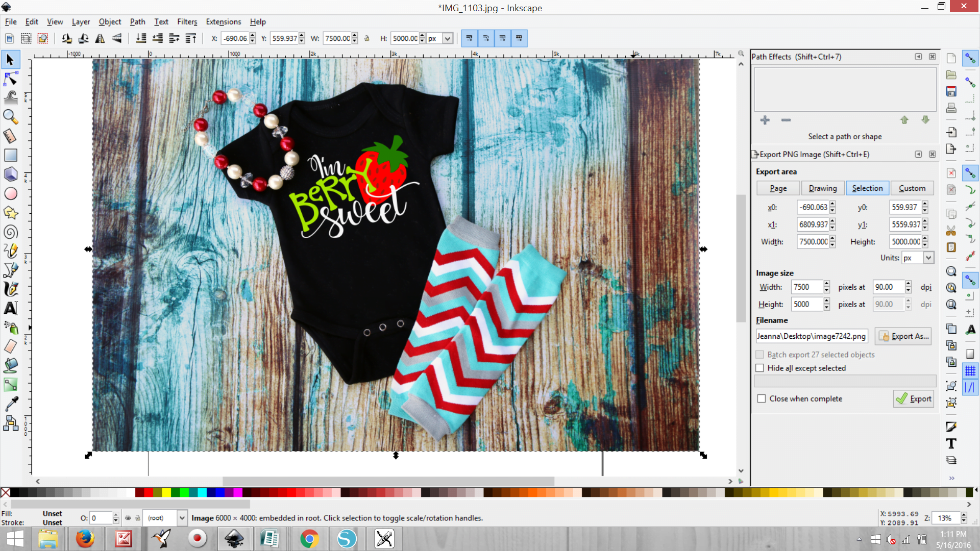This screenshot has width=980, height=551.
Task: Click the Export As button
Action: (903, 336)
